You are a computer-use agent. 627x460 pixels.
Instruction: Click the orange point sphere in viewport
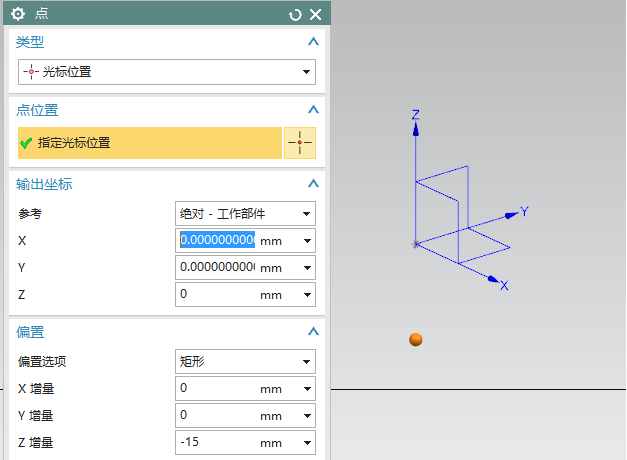(x=416, y=340)
